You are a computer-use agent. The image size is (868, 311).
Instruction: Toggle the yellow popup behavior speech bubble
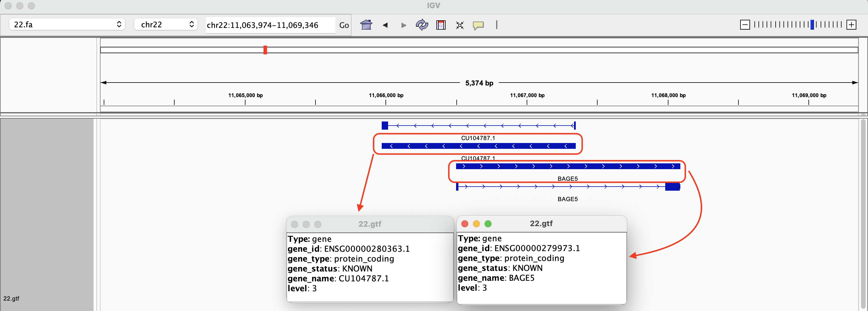(x=478, y=25)
